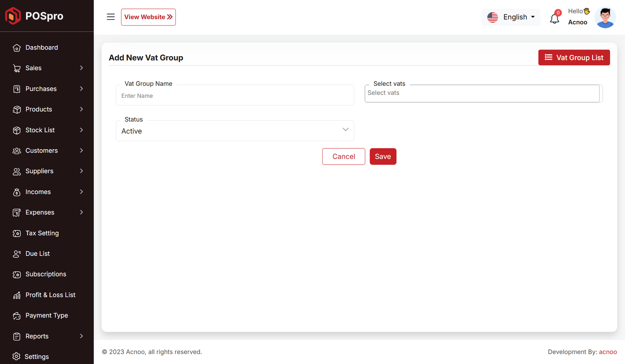Click the Due List sidebar icon
625x364 pixels.
[16, 254]
